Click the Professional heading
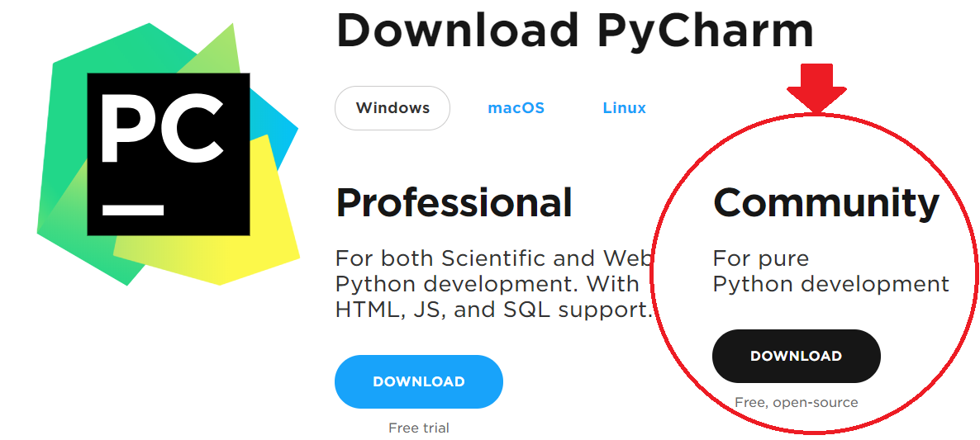The height and width of the screenshot is (440, 980). click(454, 201)
